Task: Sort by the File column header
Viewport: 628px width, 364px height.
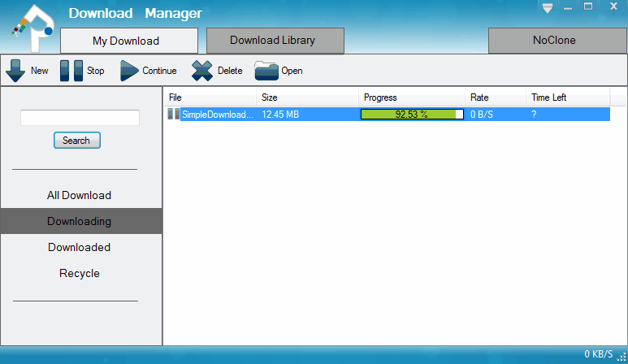Action: point(210,97)
